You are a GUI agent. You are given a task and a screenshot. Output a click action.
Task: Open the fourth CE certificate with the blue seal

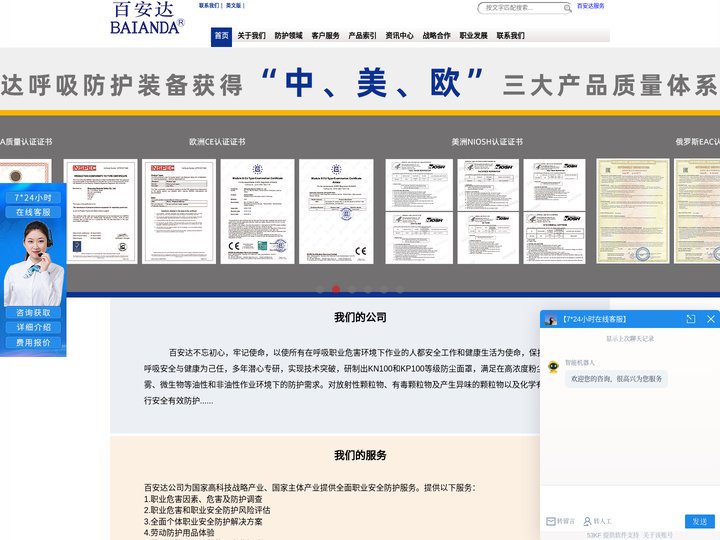click(x=336, y=211)
